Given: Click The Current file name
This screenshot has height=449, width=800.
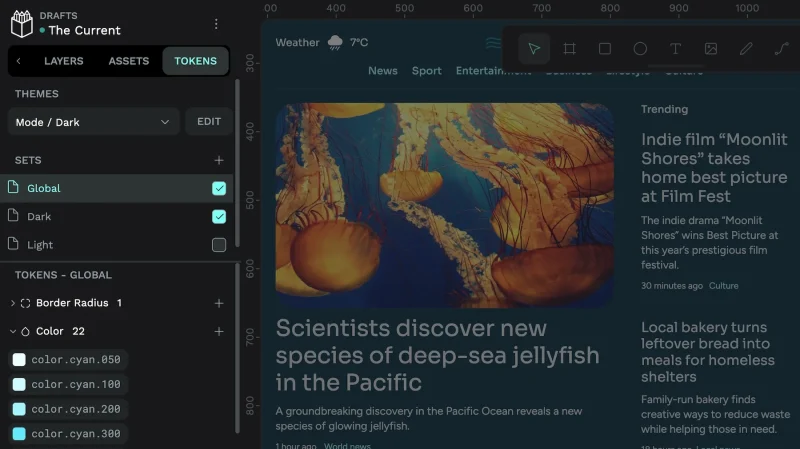Looking at the screenshot, I should pos(85,31).
